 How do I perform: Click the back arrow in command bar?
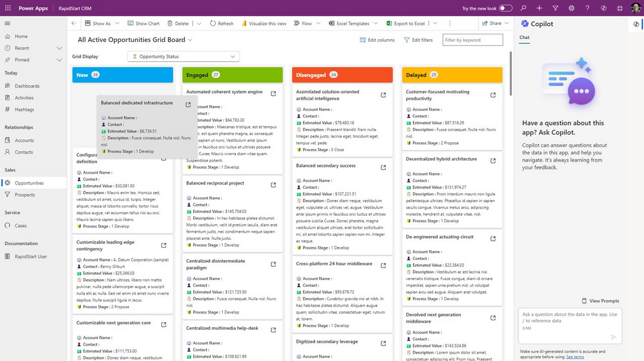point(74,23)
